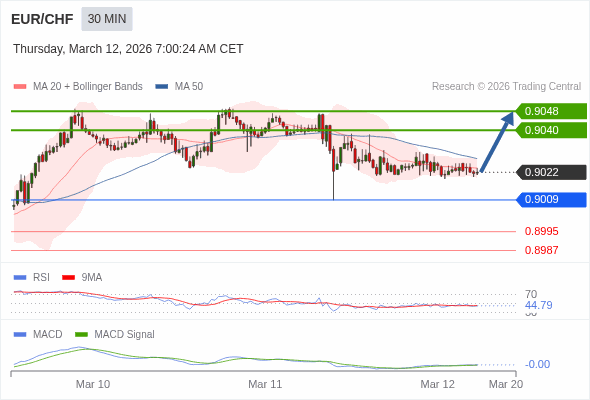Click the MACD blue legend swatch

pos(20,335)
